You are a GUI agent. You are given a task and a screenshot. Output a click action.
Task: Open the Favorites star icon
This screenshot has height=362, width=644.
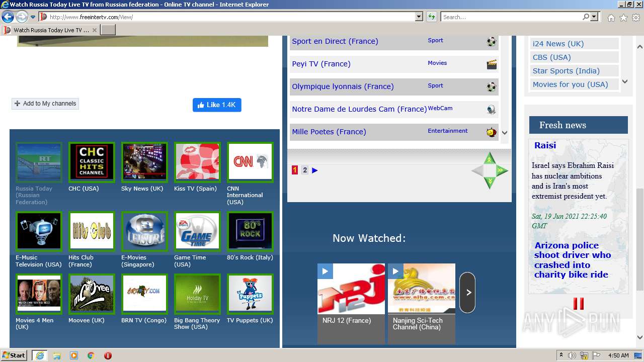[x=623, y=18]
